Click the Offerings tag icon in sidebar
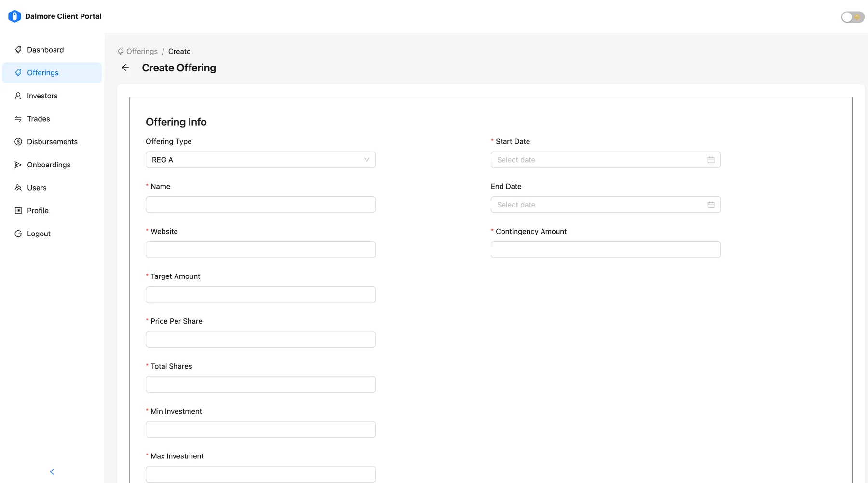 click(x=18, y=73)
